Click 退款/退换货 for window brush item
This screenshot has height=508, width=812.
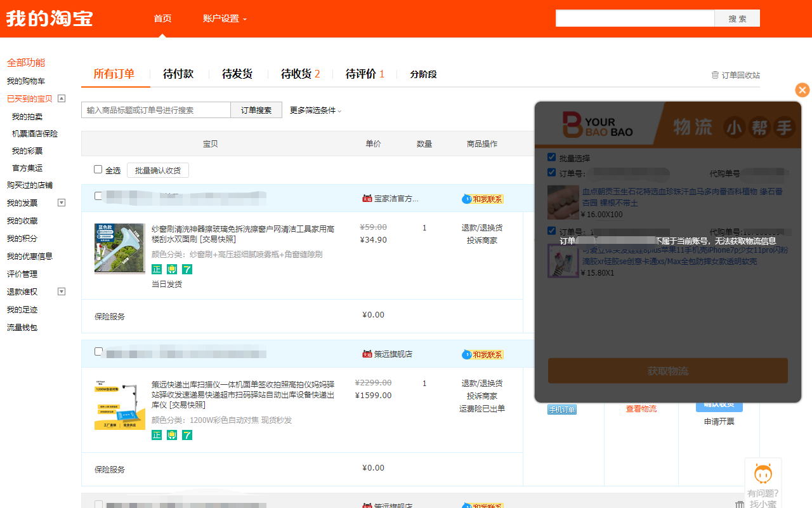tap(482, 228)
